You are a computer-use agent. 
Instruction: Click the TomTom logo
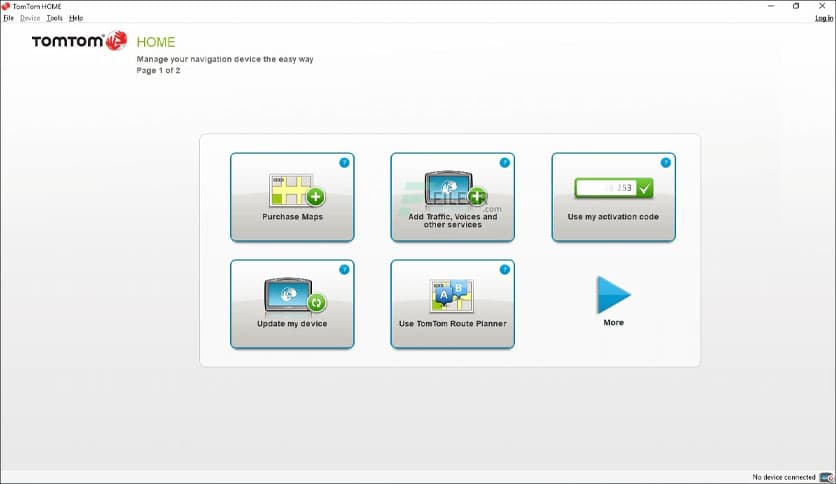point(79,41)
